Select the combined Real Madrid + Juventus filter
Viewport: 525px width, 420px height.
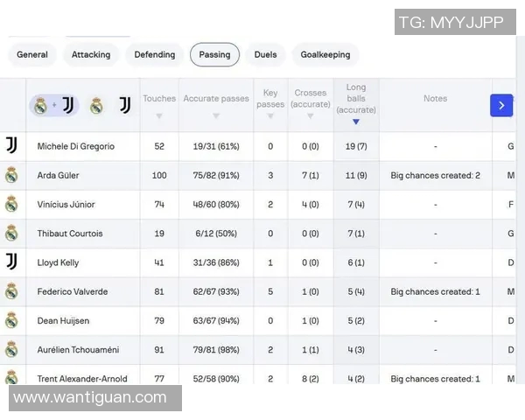coord(54,106)
